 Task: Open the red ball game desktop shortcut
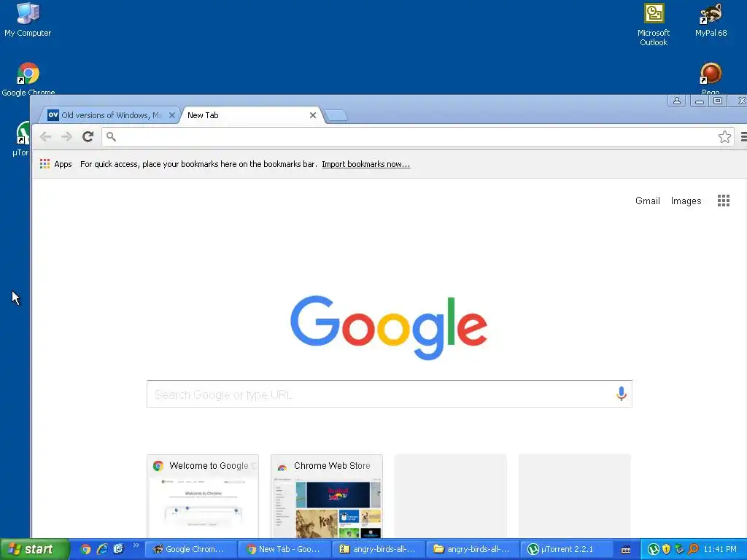(x=711, y=79)
